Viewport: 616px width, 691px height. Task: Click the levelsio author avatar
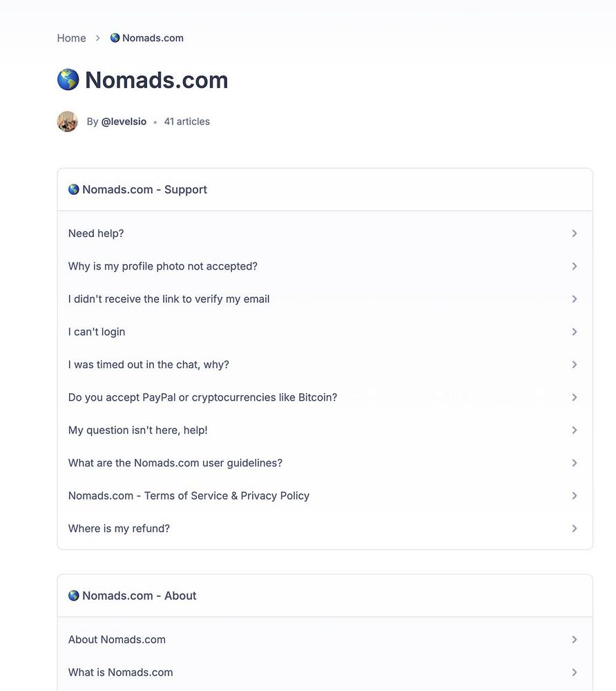tap(67, 122)
